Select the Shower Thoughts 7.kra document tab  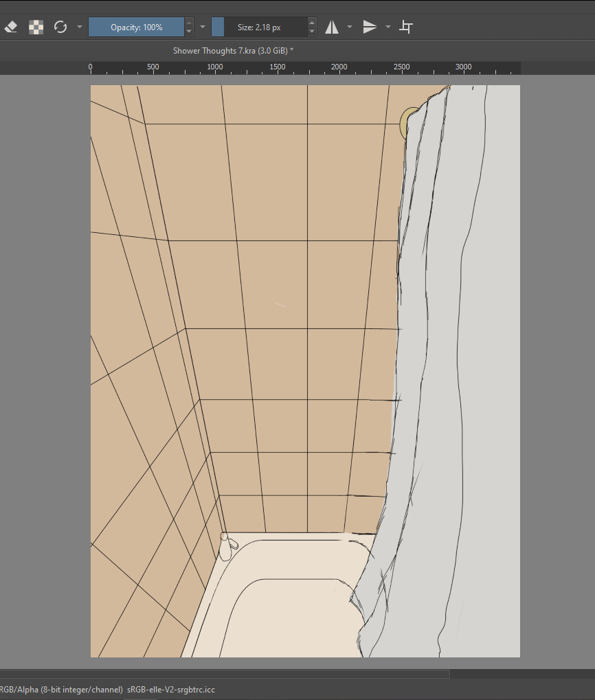tap(233, 51)
